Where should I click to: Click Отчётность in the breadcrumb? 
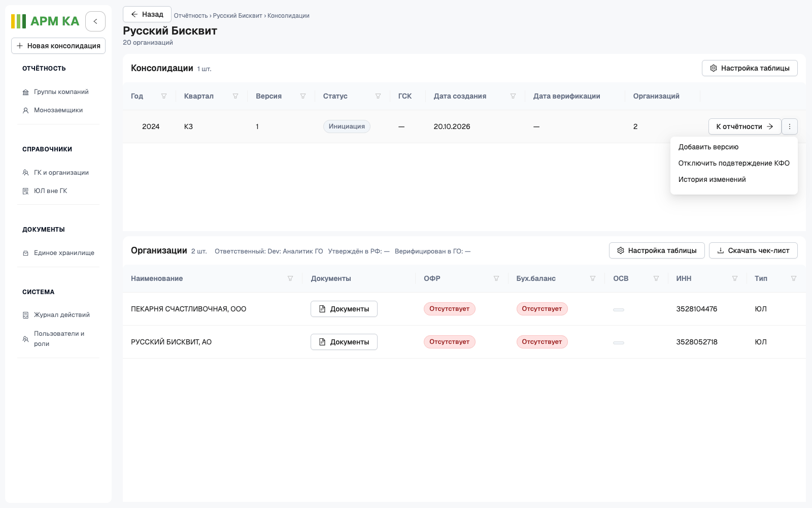(x=191, y=16)
